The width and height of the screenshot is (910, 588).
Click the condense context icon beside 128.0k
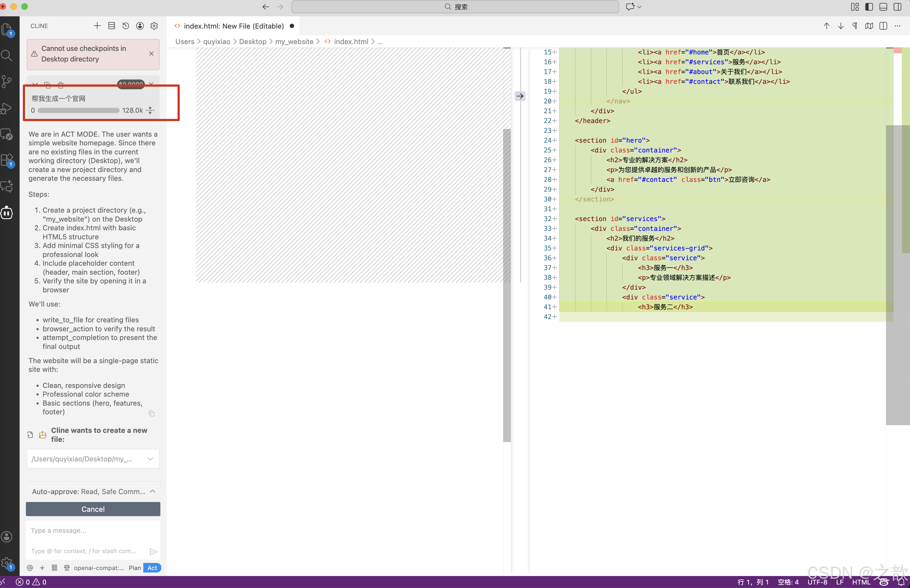(151, 110)
